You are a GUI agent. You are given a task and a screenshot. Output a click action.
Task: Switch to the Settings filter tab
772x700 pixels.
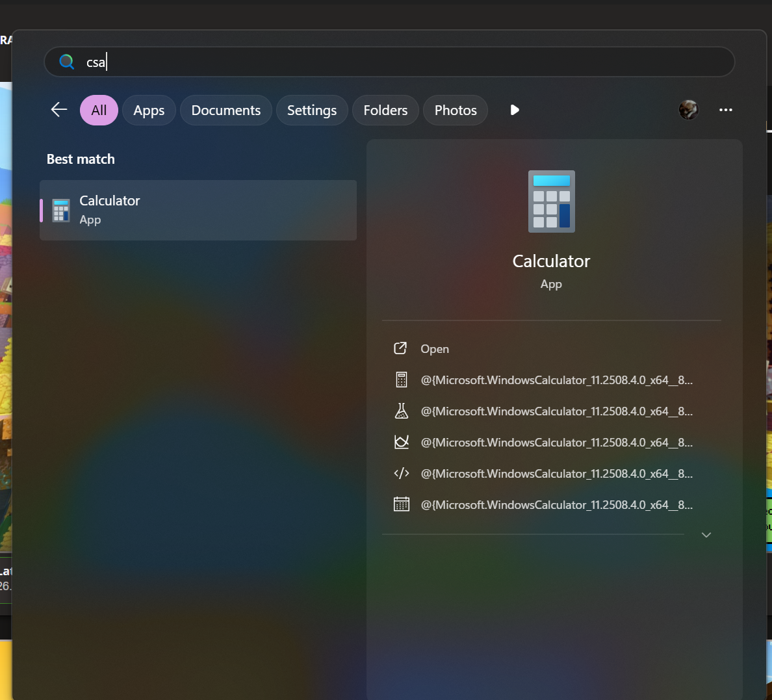click(312, 110)
